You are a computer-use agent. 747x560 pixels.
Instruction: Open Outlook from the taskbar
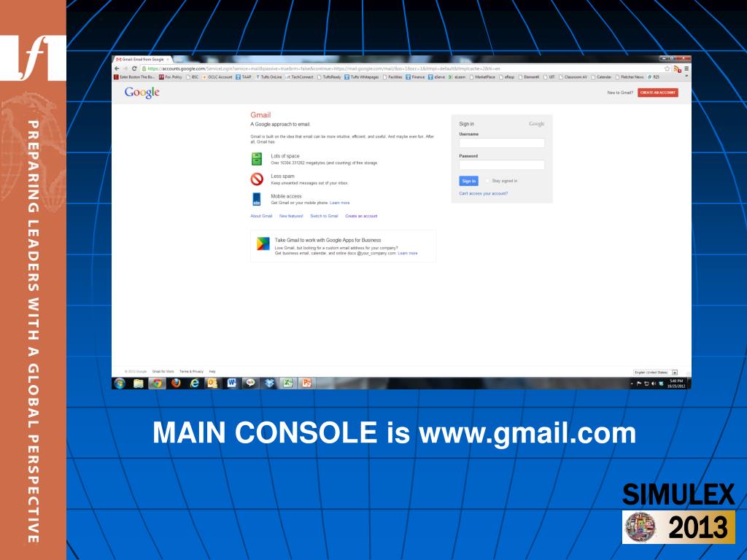pyautogui.click(x=212, y=384)
